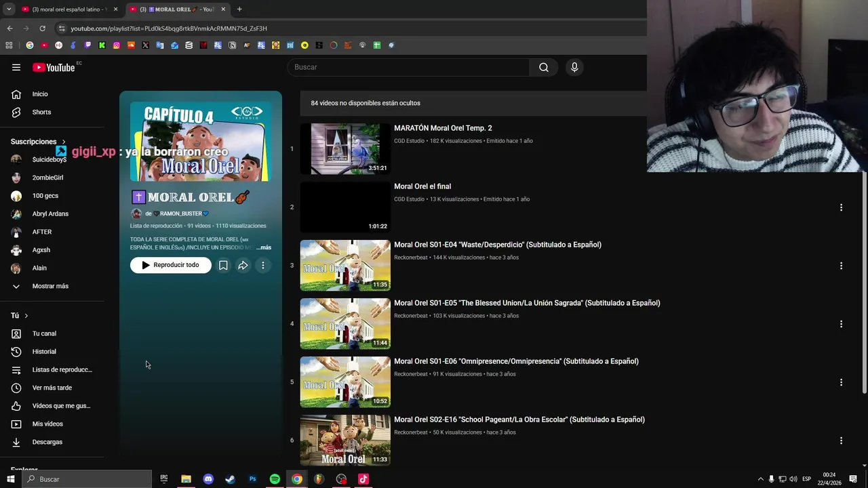
Task: Open Google bookmark in bookmarks bar
Action: [30, 45]
